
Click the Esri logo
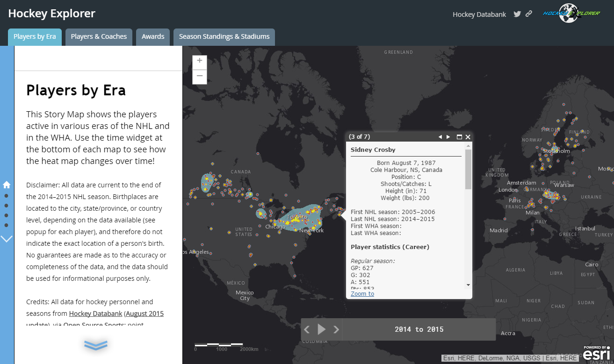pyautogui.click(x=596, y=353)
